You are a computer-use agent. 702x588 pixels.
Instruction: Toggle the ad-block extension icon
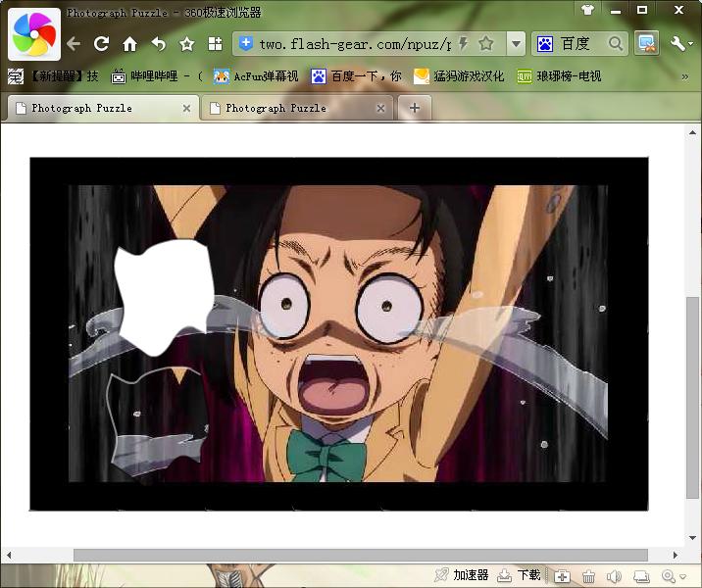click(x=646, y=44)
